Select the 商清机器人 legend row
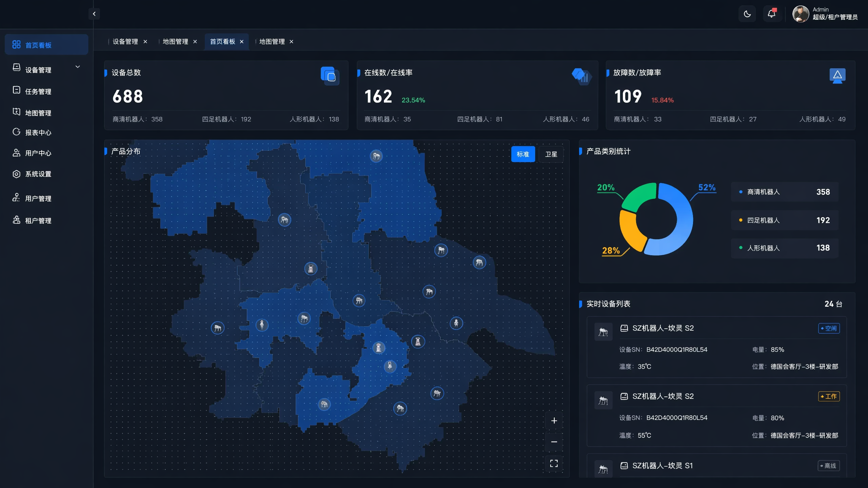 point(785,192)
